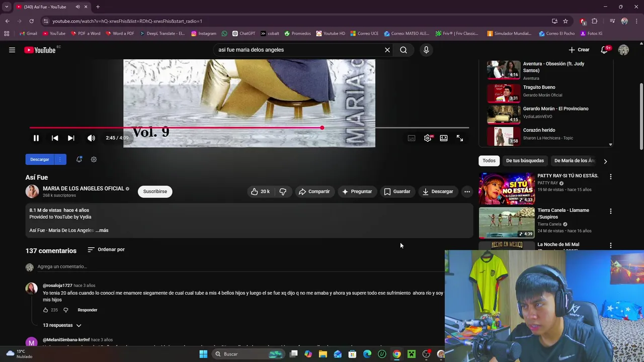The height and width of the screenshot is (362, 644).
Task: Open the YouTube account avatar
Action: click(x=623, y=50)
